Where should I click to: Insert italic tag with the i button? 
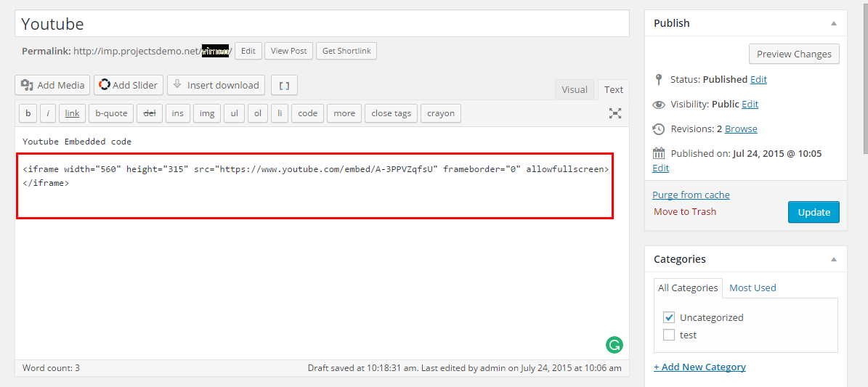48,113
